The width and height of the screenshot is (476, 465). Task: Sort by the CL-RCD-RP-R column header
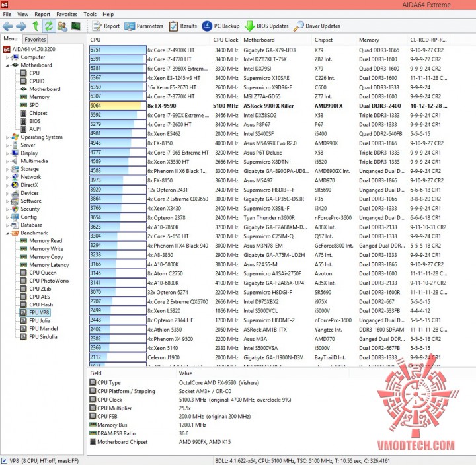click(428, 40)
